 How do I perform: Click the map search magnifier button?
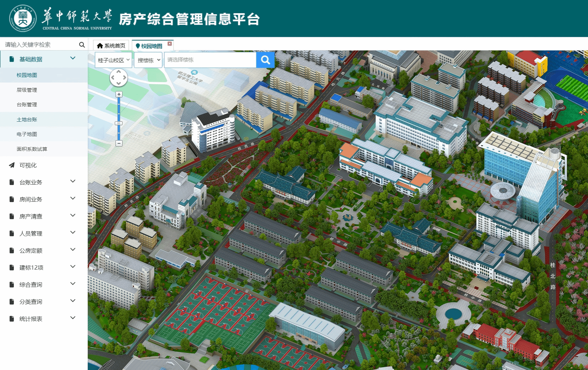click(265, 60)
